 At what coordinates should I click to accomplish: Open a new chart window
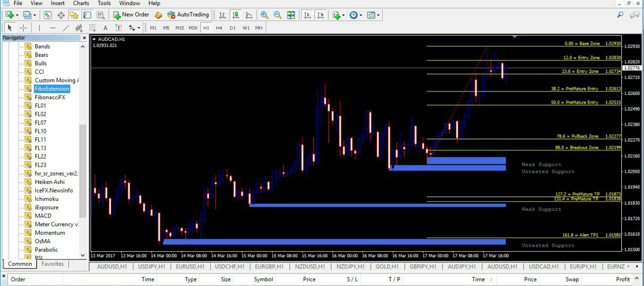9,15
